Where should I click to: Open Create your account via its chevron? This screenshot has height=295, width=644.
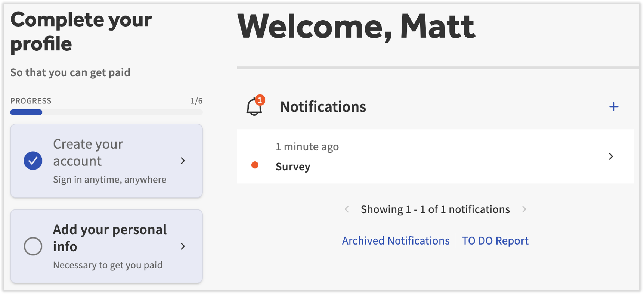coord(183,161)
